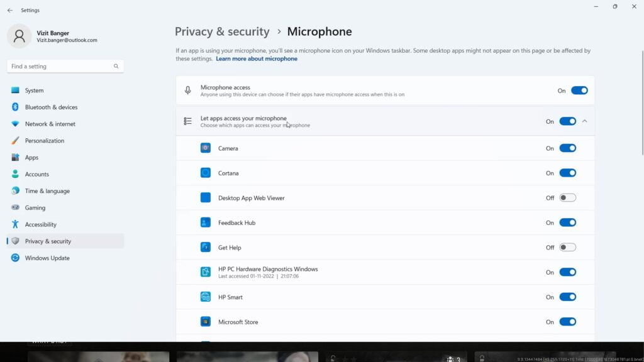
Task: Click the Personalization paintbrush icon
Action: [x=15, y=141]
